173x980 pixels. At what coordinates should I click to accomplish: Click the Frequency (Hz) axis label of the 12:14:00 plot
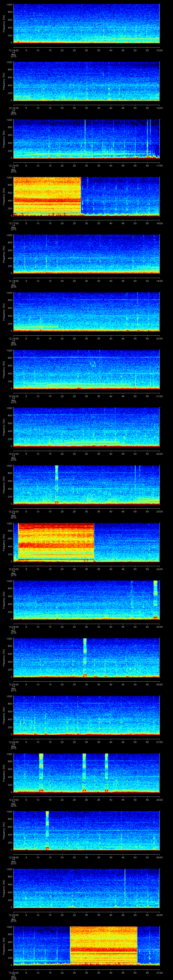coord(4,24)
